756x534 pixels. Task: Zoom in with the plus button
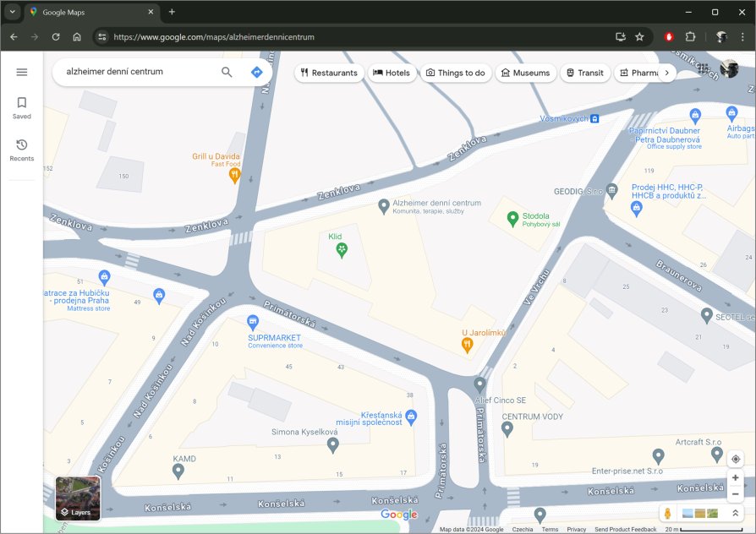[735, 477]
